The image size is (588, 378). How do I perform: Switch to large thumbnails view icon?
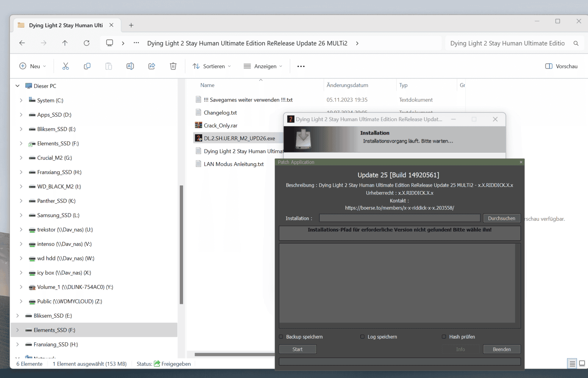582,364
